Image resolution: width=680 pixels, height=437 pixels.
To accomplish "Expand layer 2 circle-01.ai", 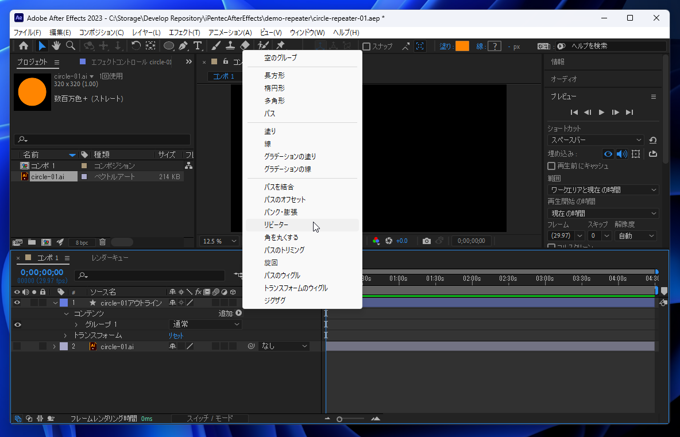I will click(x=54, y=346).
